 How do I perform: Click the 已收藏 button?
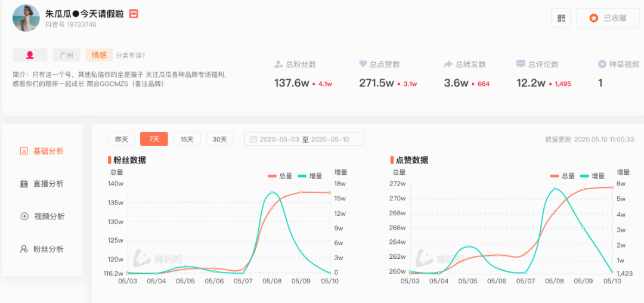pyautogui.click(x=608, y=18)
